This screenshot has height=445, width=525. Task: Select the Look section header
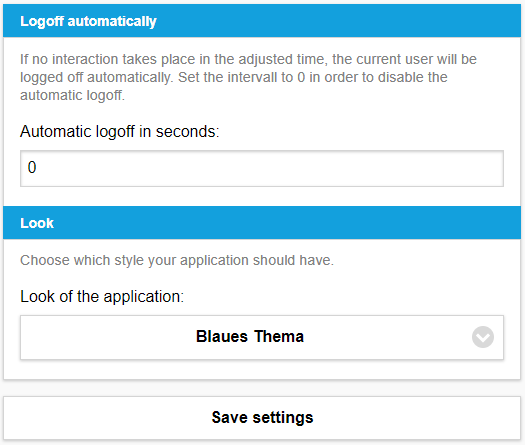tap(262, 223)
